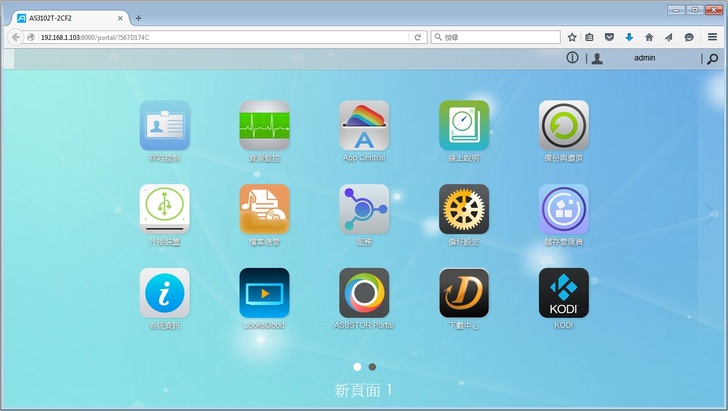Open the chat bubble icon in toolbar
The image size is (728, 411).
pyautogui.click(x=689, y=37)
